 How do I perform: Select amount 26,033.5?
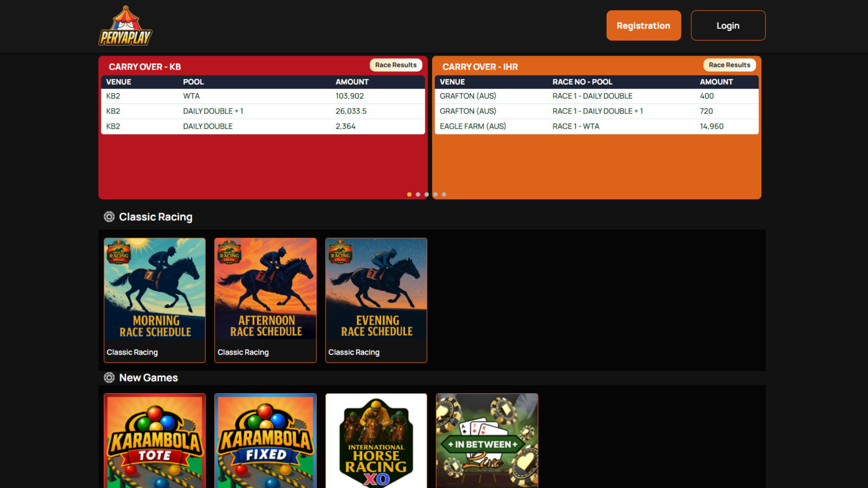coord(351,111)
